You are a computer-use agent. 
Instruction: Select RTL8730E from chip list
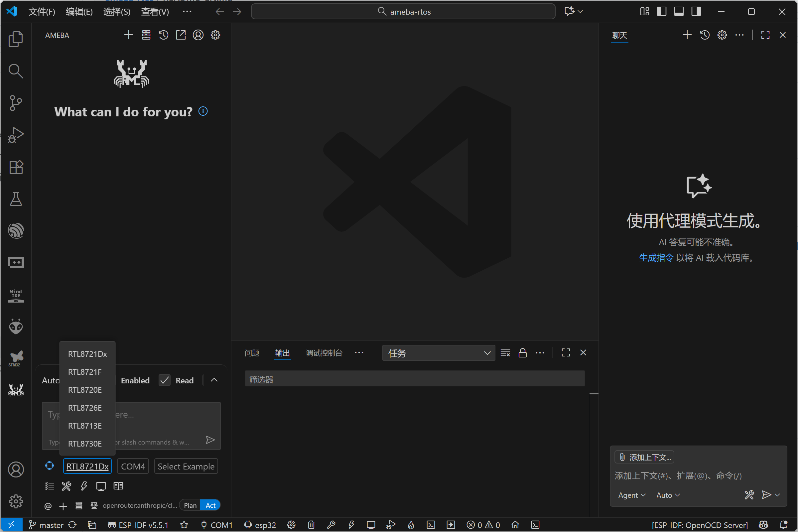[85, 444]
